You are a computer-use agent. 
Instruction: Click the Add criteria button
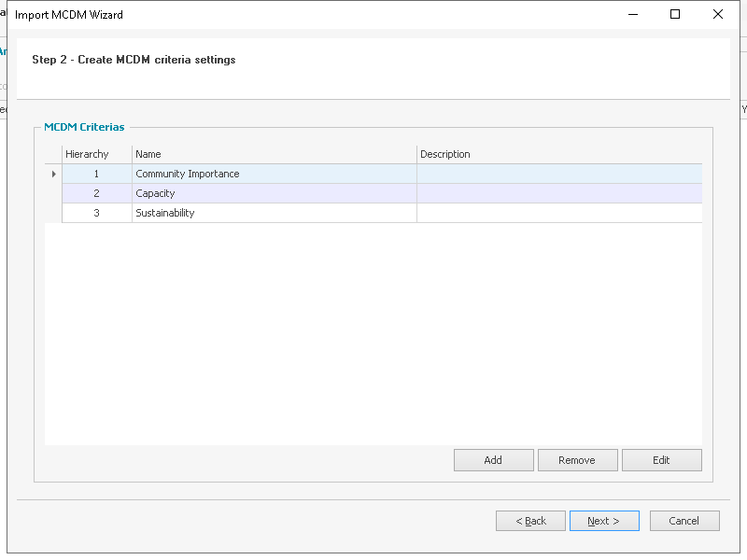point(494,460)
